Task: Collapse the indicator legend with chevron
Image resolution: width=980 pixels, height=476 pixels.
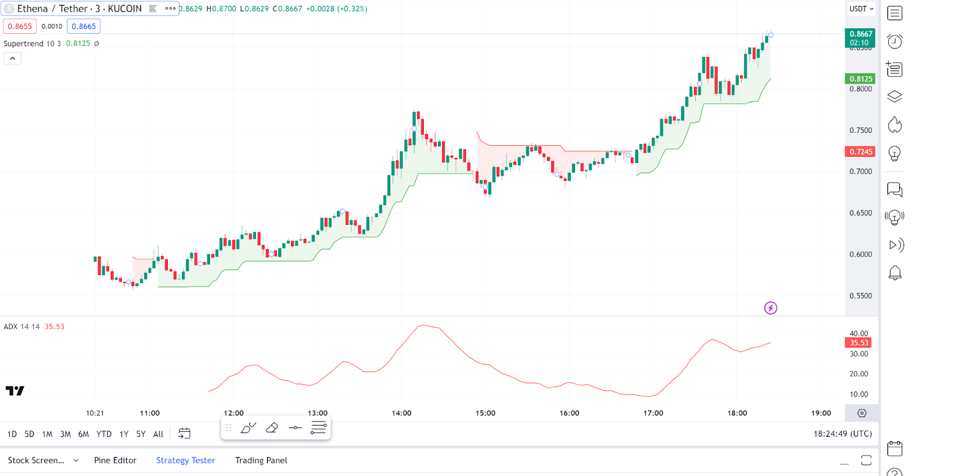Action: click(12, 58)
